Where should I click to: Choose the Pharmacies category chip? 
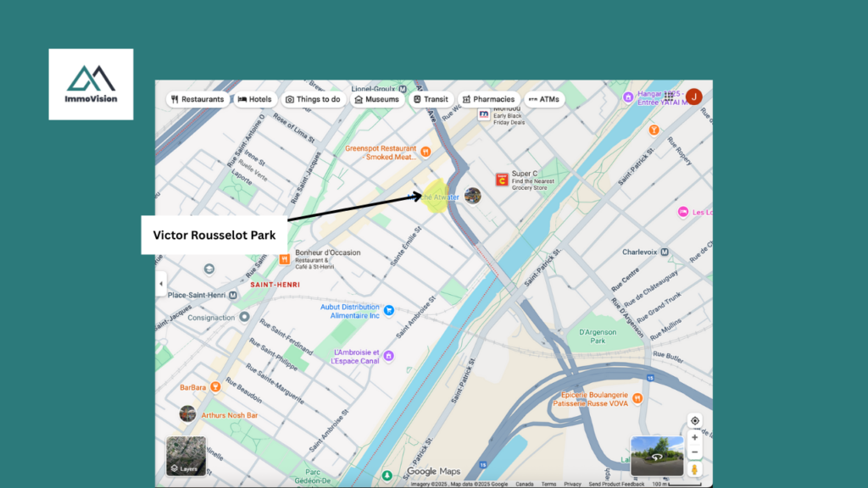[x=488, y=99]
